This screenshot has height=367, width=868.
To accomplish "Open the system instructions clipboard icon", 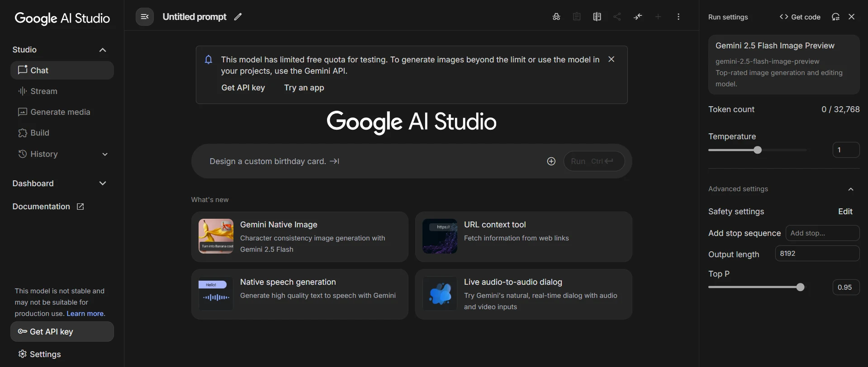I will [x=577, y=17].
